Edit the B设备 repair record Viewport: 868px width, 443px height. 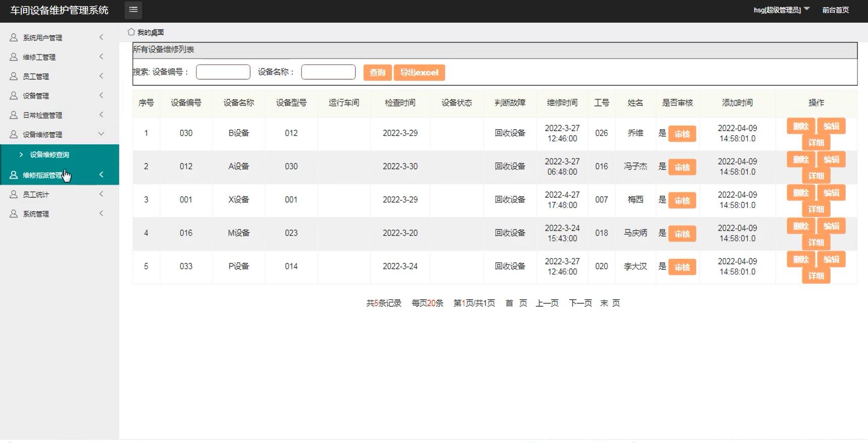pyautogui.click(x=831, y=126)
